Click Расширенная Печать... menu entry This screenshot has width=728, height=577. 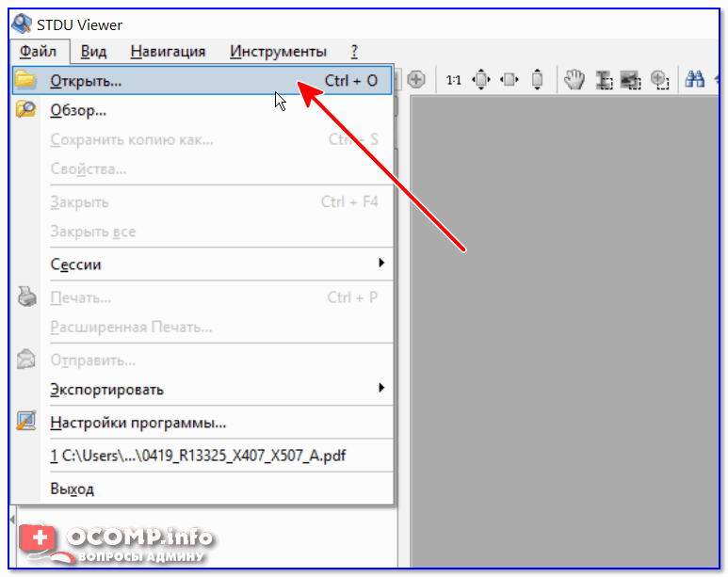[202, 327]
